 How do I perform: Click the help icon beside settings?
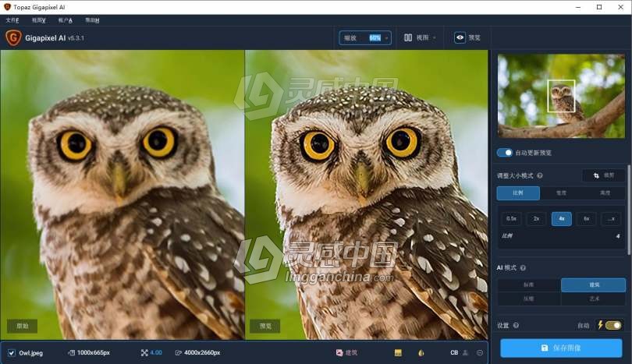point(516,325)
